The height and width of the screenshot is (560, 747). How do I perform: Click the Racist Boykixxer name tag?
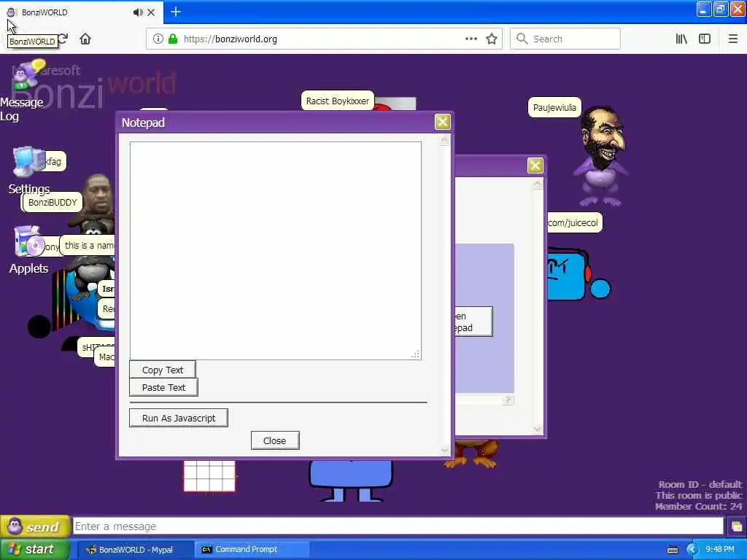337,101
